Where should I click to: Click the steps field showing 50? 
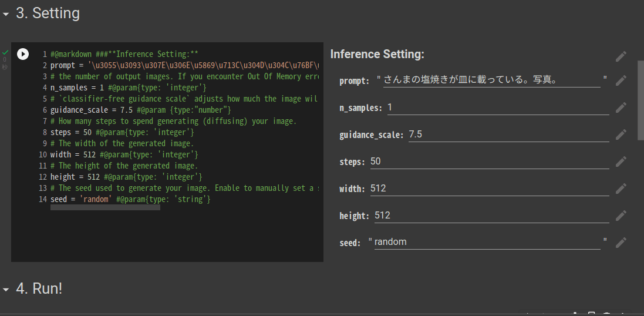490,162
